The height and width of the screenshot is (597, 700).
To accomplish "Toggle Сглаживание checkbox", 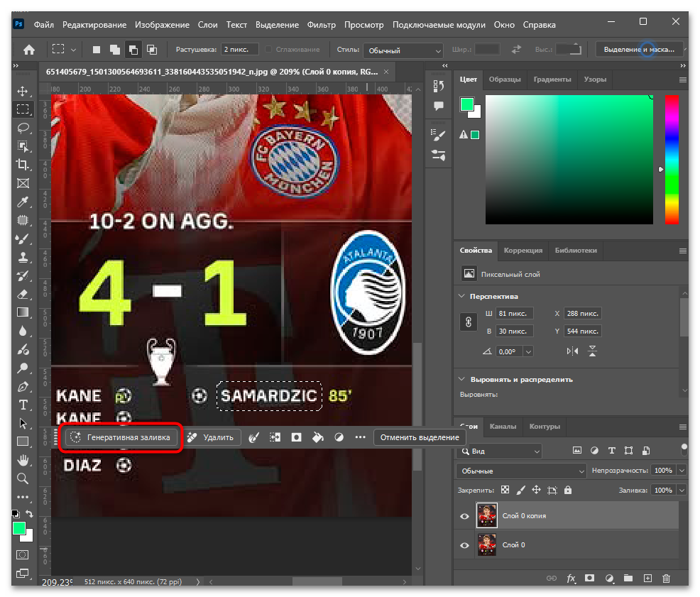I will [268, 50].
